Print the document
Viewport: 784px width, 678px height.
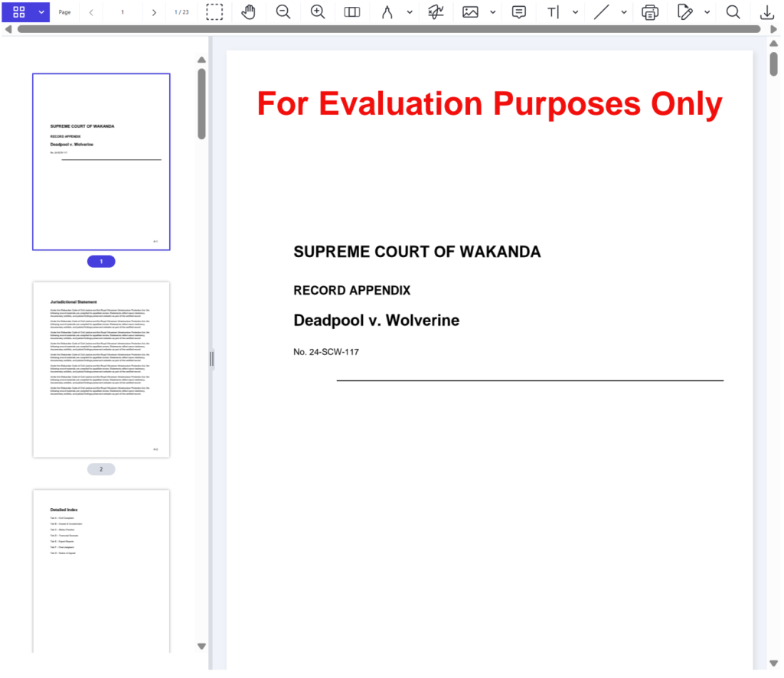650,12
